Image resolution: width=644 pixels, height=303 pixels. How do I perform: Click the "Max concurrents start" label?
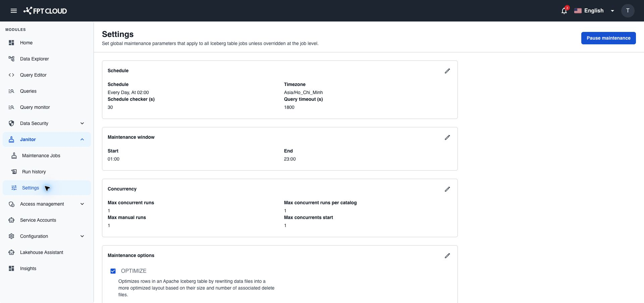point(309,217)
